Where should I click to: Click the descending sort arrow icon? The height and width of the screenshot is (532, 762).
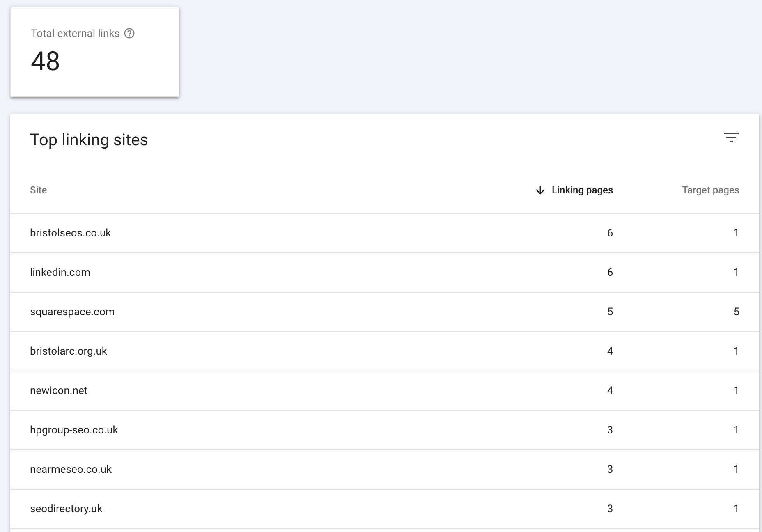[x=540, y=190]
